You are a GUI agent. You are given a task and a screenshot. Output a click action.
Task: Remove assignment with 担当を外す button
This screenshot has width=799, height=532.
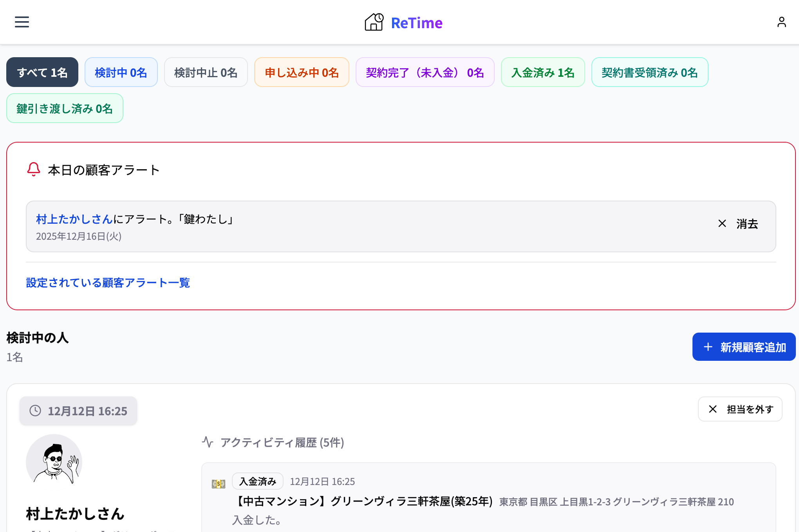pos(740,409)
